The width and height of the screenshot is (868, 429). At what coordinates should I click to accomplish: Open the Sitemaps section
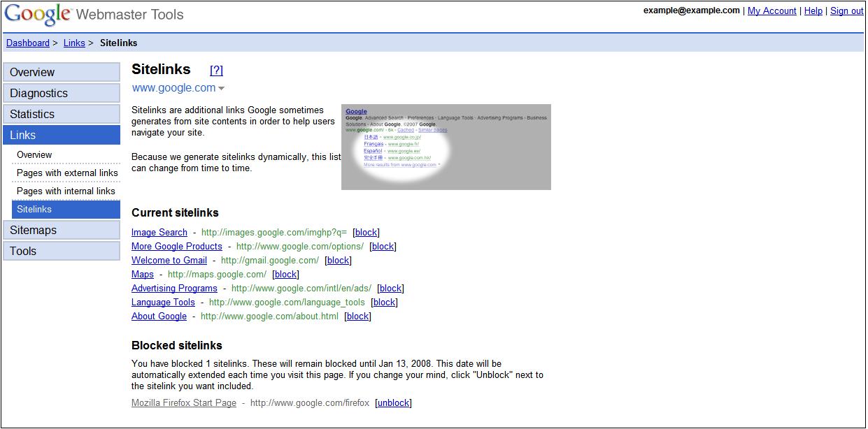pos(62,230)
